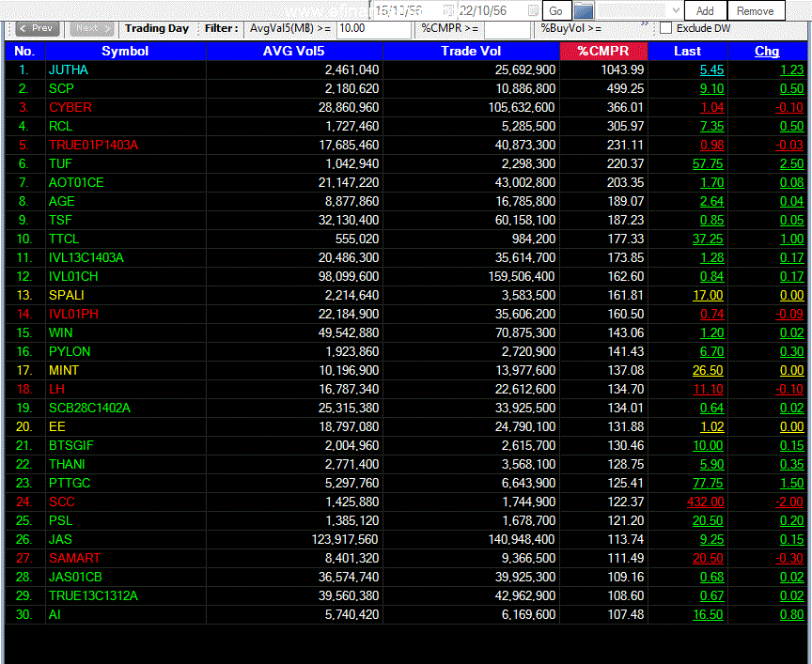Select symbol SCB28C1402A
Screen dimensions: 812x664
pyautogui.click(x=89, y=409)
